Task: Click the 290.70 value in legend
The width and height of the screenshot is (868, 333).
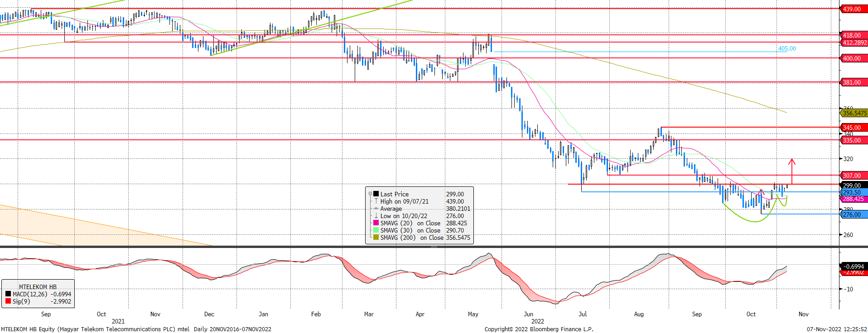Action: tap(455, 230)
